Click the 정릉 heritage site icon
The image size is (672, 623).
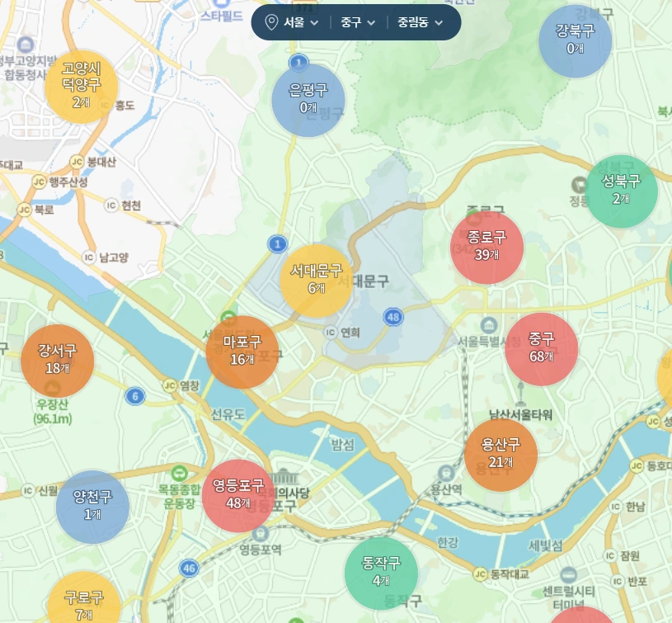580,185
